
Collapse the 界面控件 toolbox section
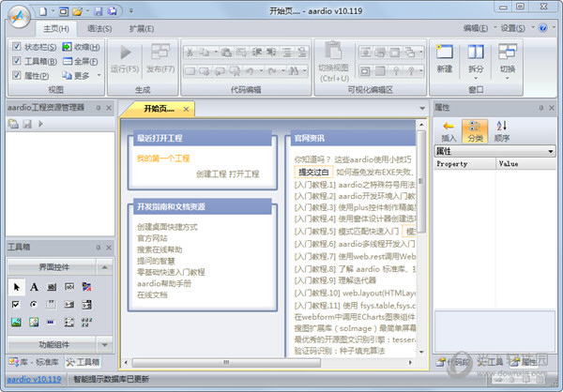pyautogui.click(x=104, y=267)
